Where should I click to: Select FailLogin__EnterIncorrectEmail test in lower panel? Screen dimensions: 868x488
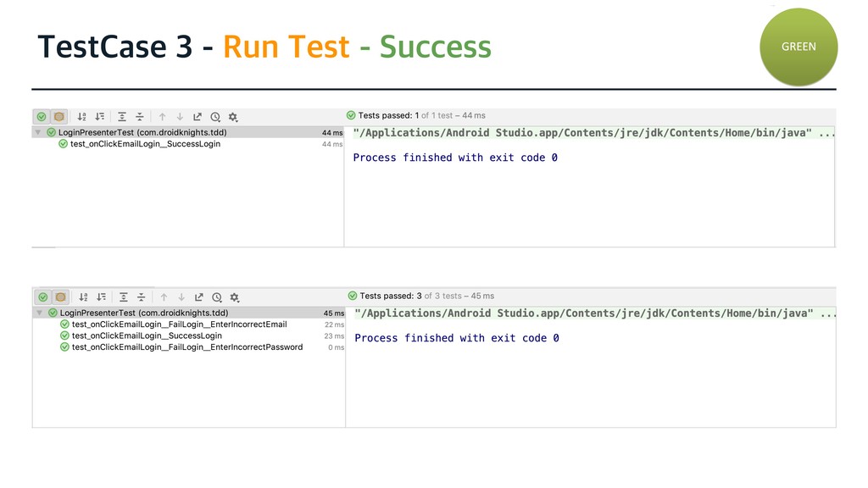coord(179,324)
